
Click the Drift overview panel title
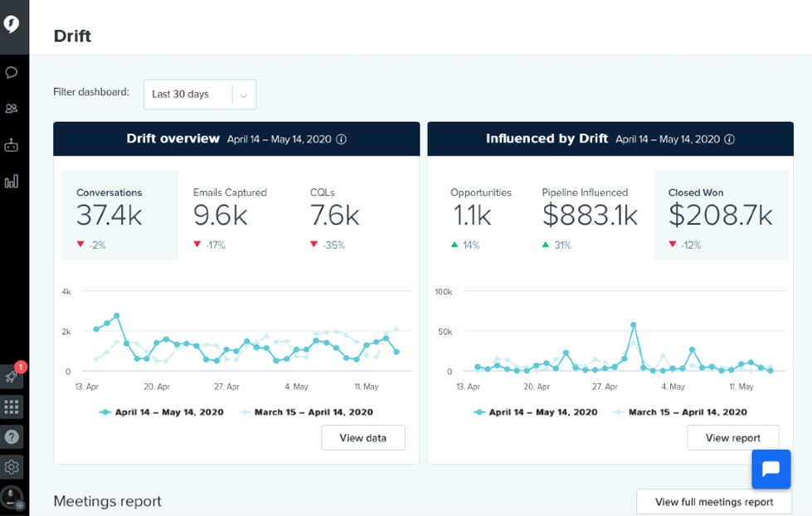[x=173, y=139]
